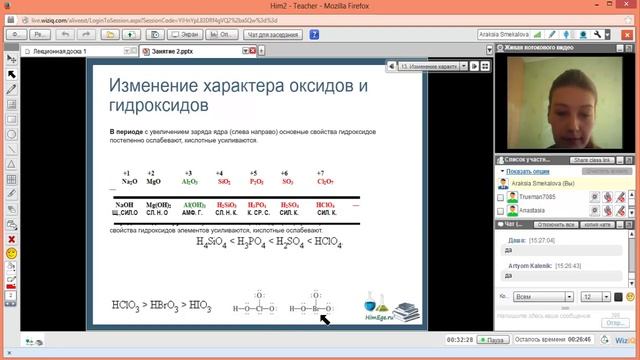Click the fill color bucket tool
Screen dimensions: 640x360
tap(11, 268)
